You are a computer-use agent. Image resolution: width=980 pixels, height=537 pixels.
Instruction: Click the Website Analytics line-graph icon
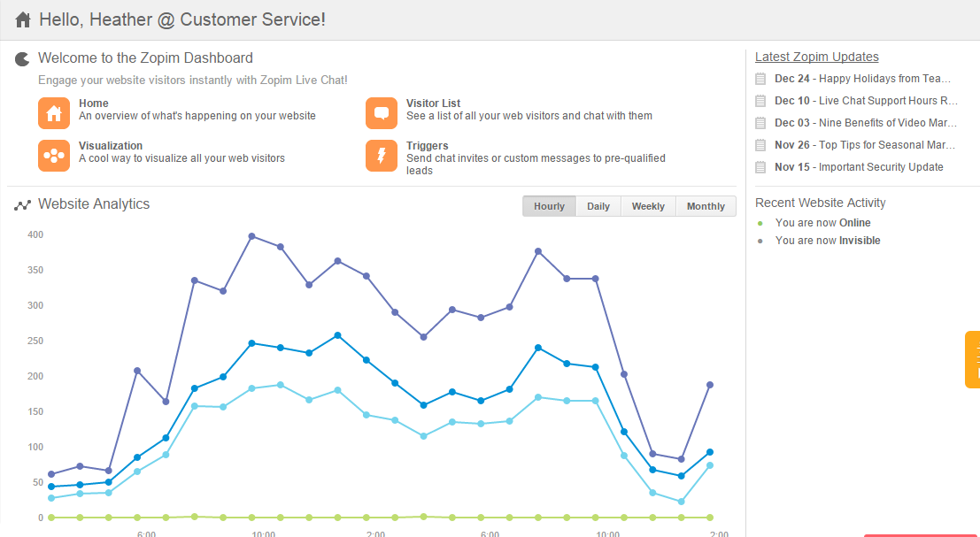[22, 205]
